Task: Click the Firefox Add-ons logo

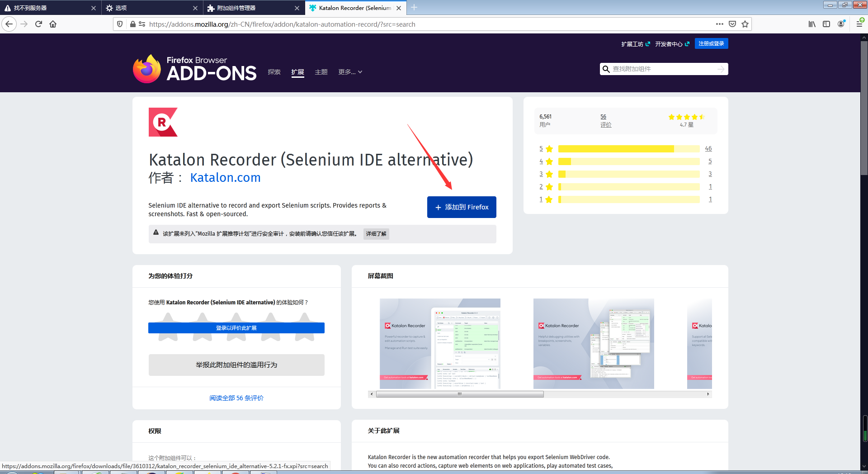Action: coord(195,69)
